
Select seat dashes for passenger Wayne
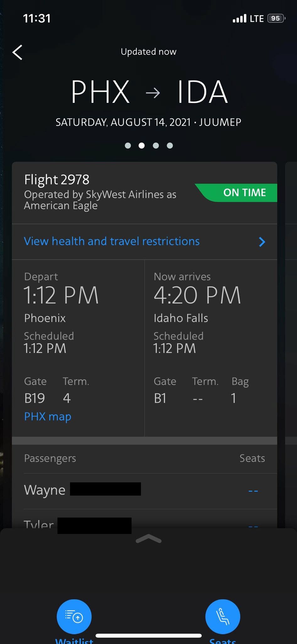[253, 491]
